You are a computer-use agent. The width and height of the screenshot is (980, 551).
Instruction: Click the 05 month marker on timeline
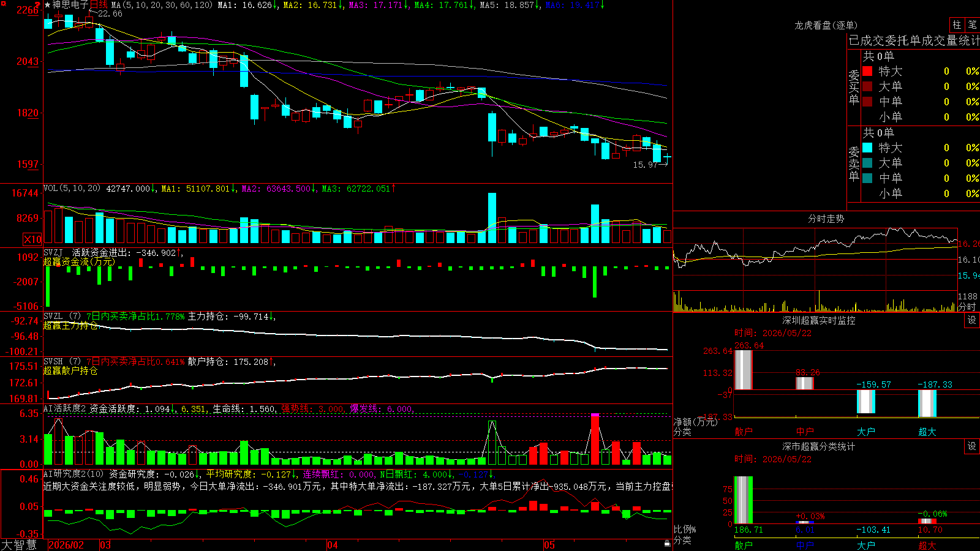pos(549,545)
